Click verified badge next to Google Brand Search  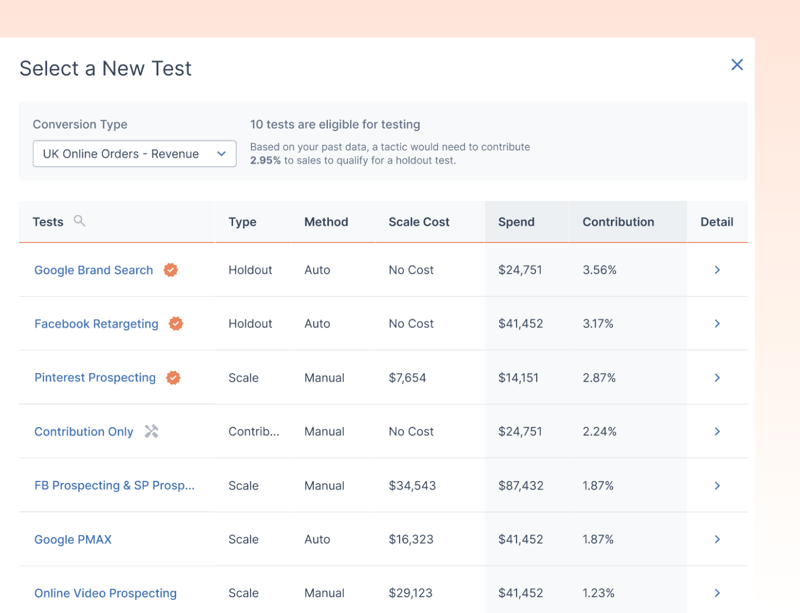tap(170, 270)
